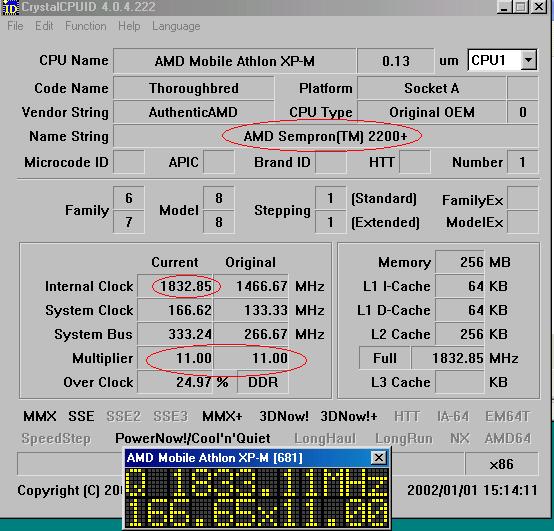This screenshot has width=554, height=531.
Task: Click the popup title AMD Mobile Athlon XP-M [681]
Action: [214, 458]
